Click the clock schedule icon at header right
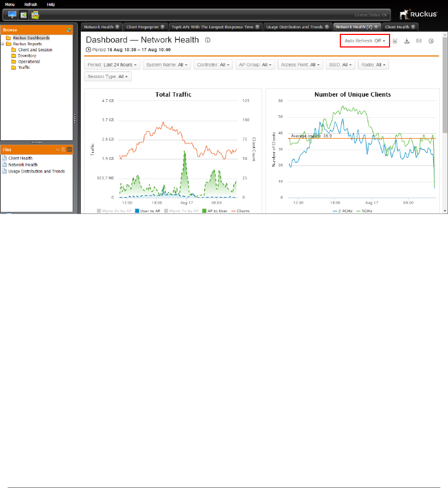Screen dimensions: 448x488 pyautogui.click(x=431, y=41)
